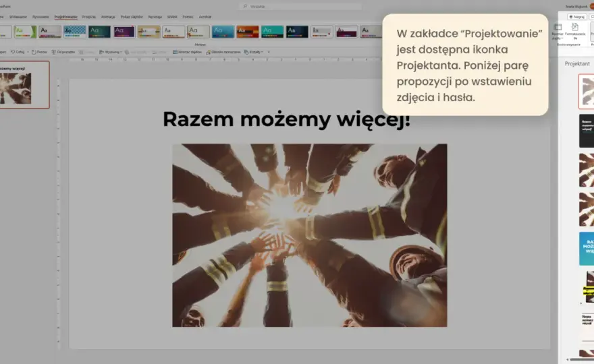Viewport: 594px width, 364px height.
Task: Choose the yellow-highlighted text Projektant design idea
Action: click(x=588, y=287)
